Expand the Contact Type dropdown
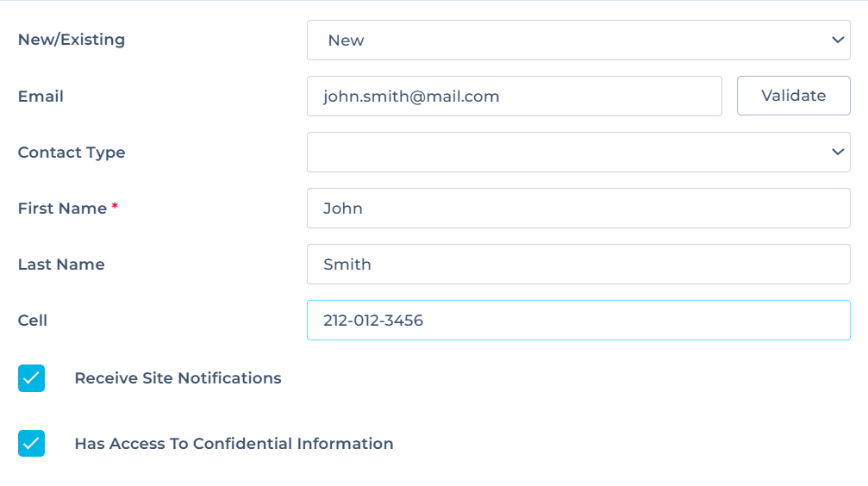 coord(578,153)
